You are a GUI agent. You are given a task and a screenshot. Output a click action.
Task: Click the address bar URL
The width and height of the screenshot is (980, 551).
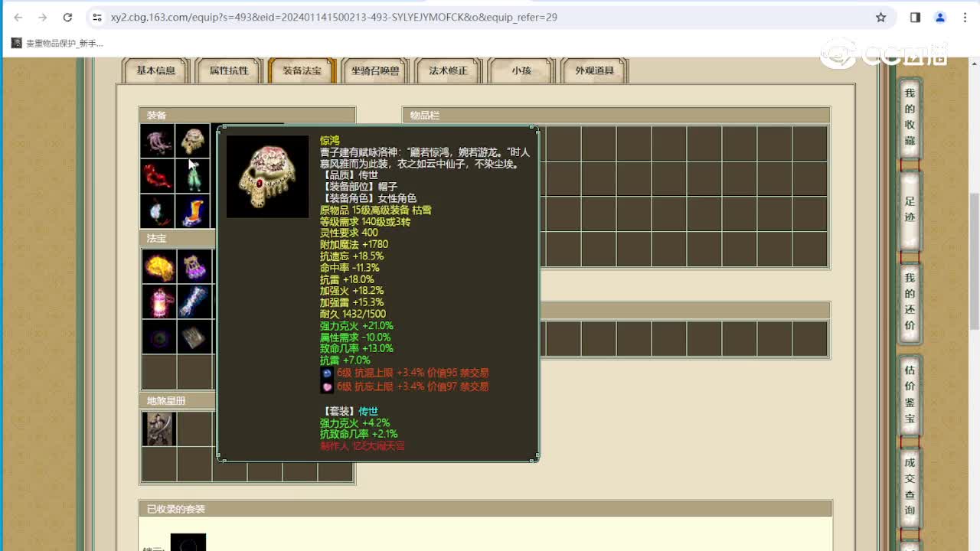tap(334, 17)
